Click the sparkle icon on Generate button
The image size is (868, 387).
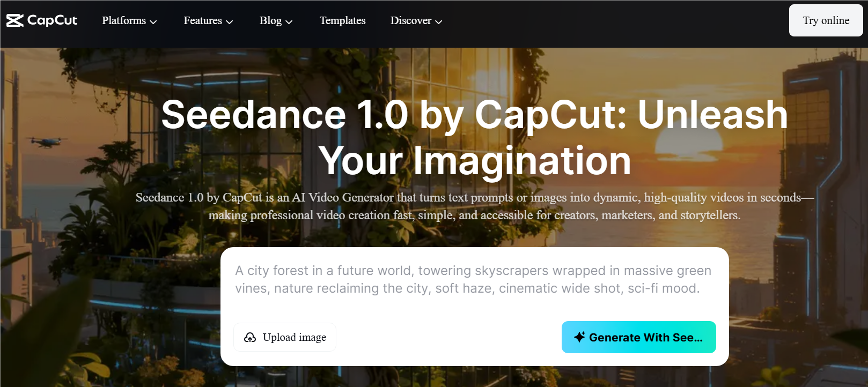(579, 337)
